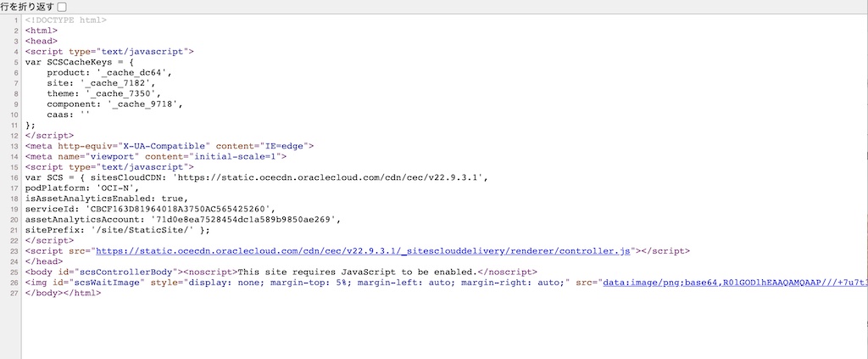
Task: Click the X-UA-Compatible meta tag line
Action: [x=170, y=146]
